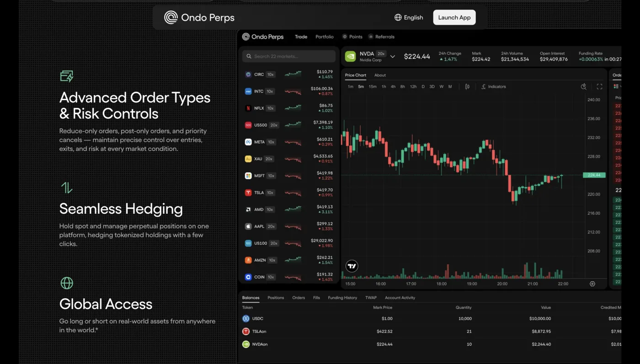The image size is (640, 364).
Task: Open the Account Activity tab
Action: (x=400, y=298)
